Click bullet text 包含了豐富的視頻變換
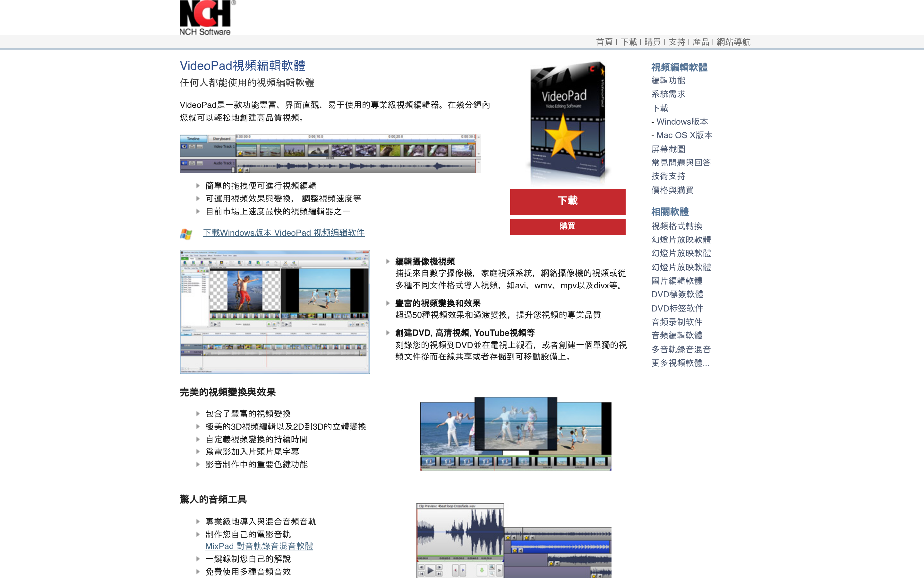The width and height of the screenshot is (924, 578). [x=248, y=414]
